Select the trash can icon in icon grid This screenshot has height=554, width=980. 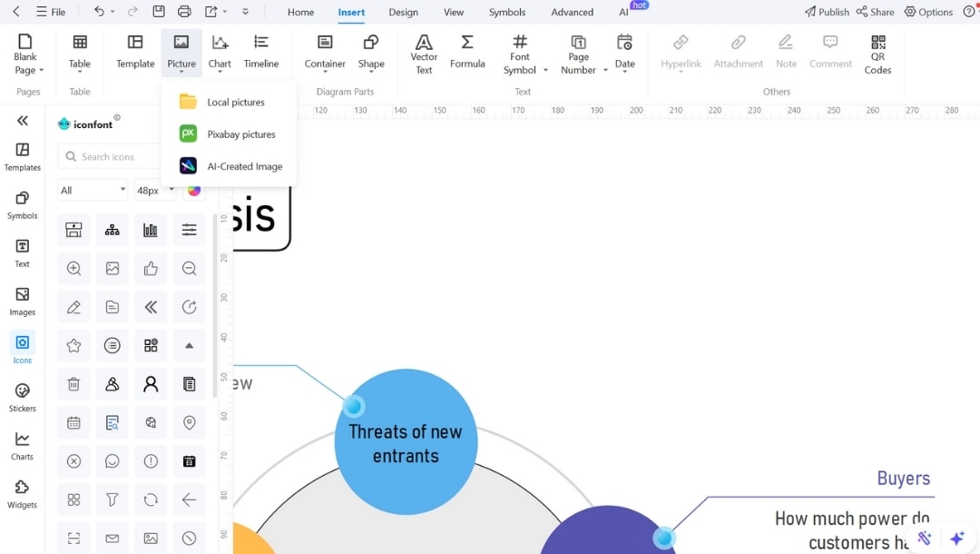pos(73,384)
